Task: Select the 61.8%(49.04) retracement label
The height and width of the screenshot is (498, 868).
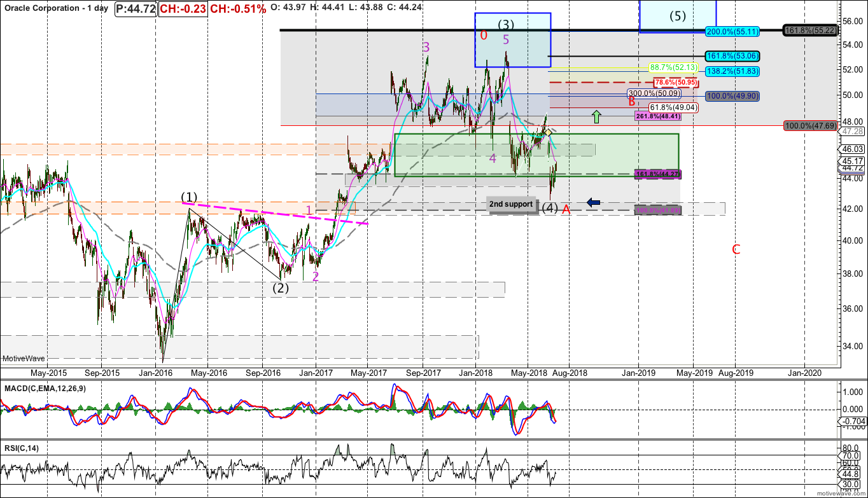Action: pos(674,107)
